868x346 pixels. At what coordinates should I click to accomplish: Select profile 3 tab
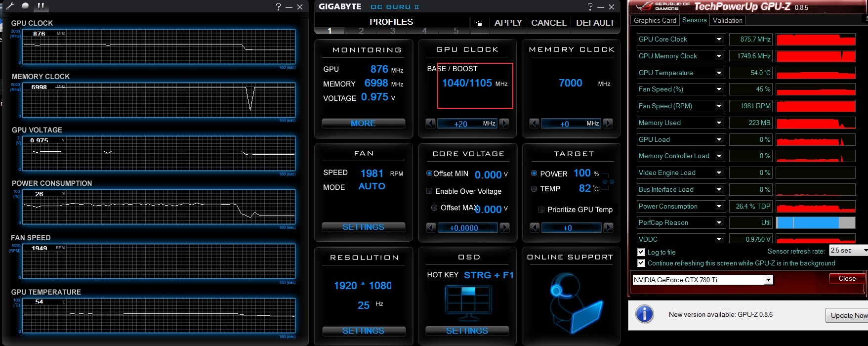coord(393,31)
